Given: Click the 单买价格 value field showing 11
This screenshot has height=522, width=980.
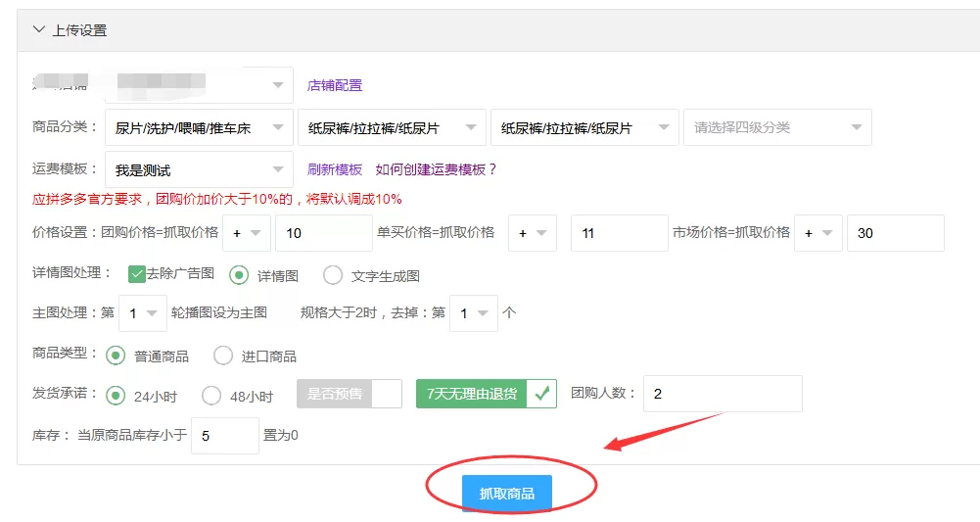Looking at the screenshot, I should 620,233.
